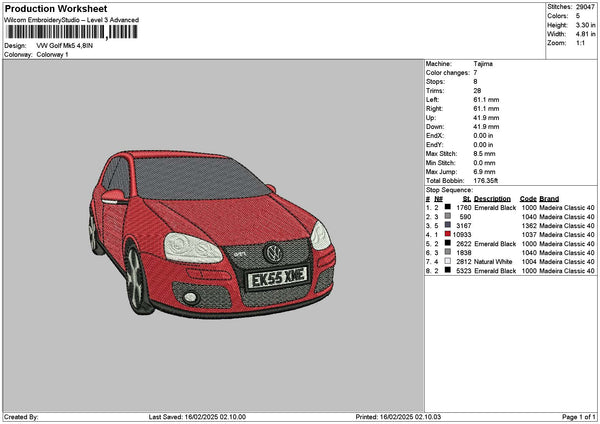Click the Max Jump value '6.9 mm'
Image resolution: width=600 pixels, height=424 pixels.
[484, 172]
